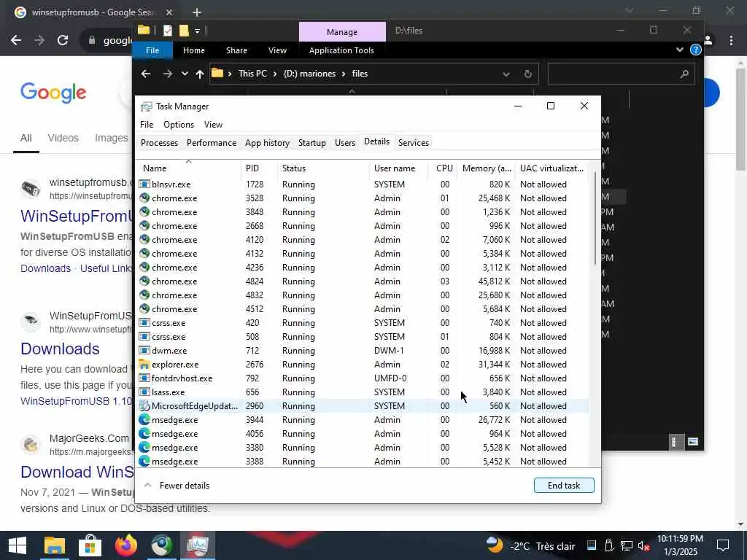Open the Share ribbon tab in Explorer
Image resolution: width=747 pixels, height=560 pixels.
click(x=236, y=50)
